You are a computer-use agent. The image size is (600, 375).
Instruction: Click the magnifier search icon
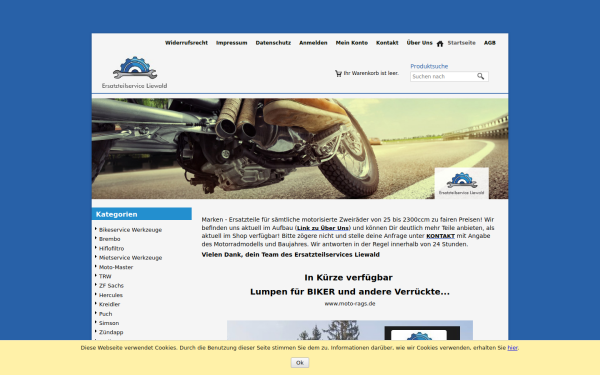pos(480,77)
